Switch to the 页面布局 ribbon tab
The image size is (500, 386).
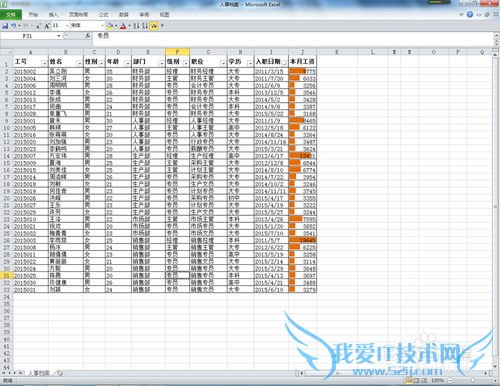78,15
